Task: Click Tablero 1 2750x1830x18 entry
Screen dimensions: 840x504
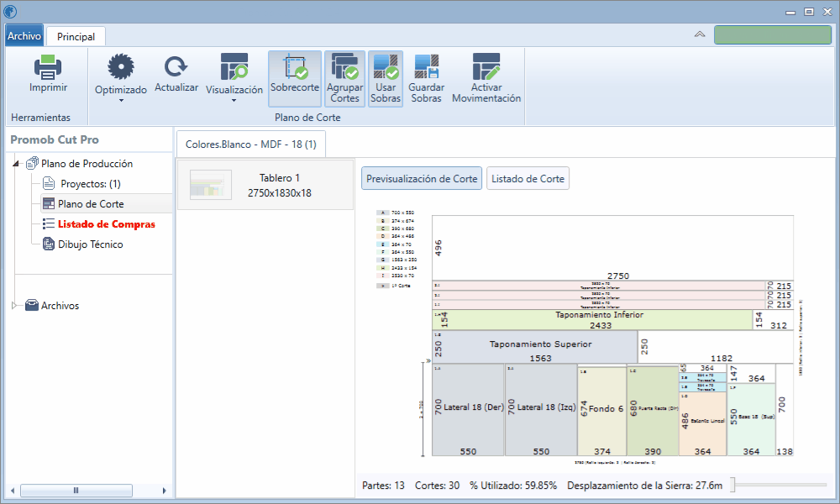Action: (265, 185)
